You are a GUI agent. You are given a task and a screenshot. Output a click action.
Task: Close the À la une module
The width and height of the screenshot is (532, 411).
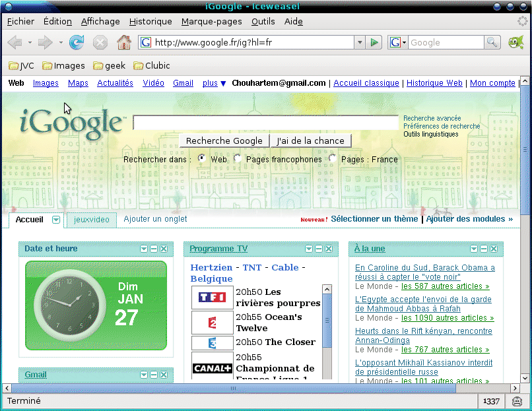[x=494, y=249]
